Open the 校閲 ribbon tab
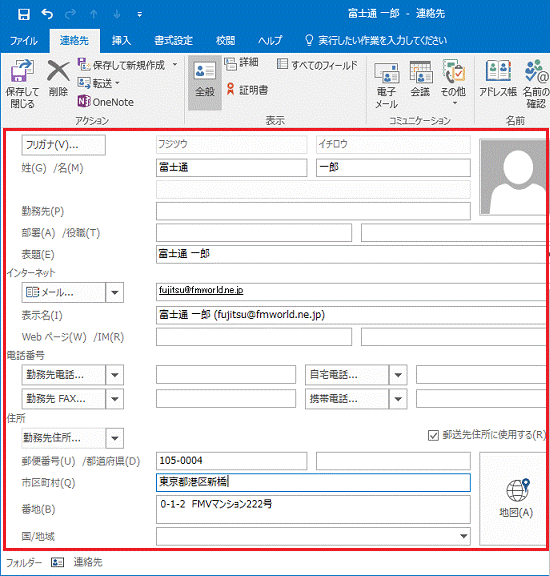The image size is (550, 576). 225,40
